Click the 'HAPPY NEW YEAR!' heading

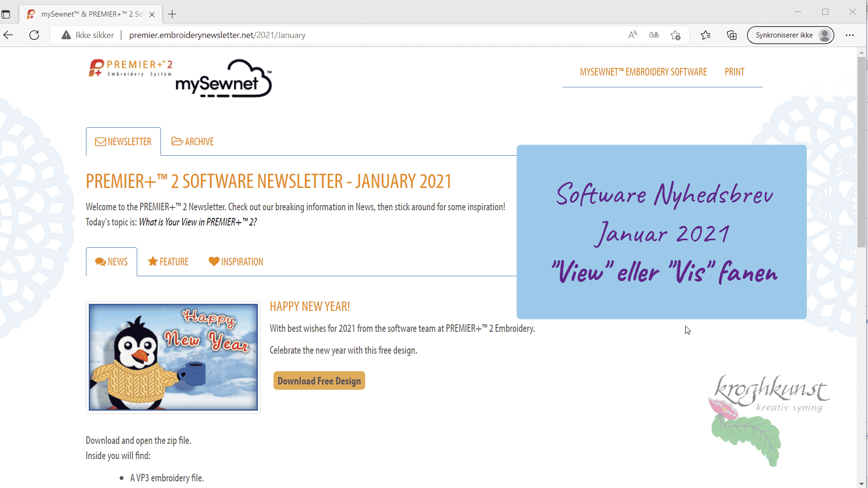click(x=310, y=307)
